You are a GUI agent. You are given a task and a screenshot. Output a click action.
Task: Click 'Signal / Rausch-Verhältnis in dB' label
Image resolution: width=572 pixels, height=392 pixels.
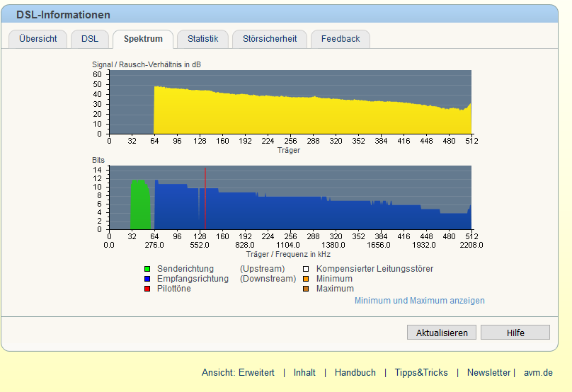point(147,64)
